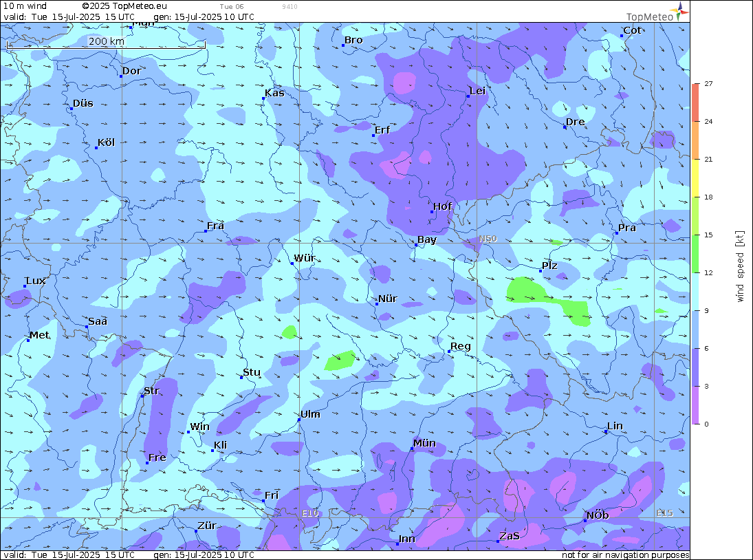The image size is (753, 560).
Task: Click the Mün city label
Action: [x=424, y=443]
